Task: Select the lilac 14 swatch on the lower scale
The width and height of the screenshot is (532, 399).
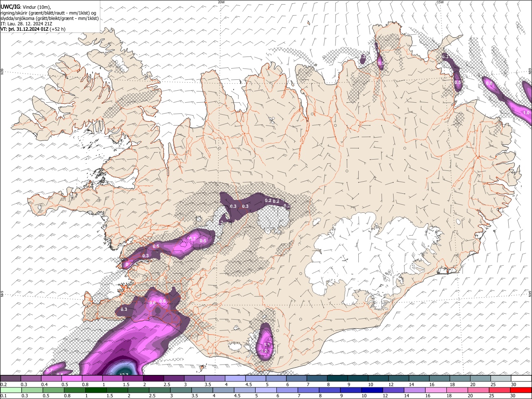Action: [414, 390]
